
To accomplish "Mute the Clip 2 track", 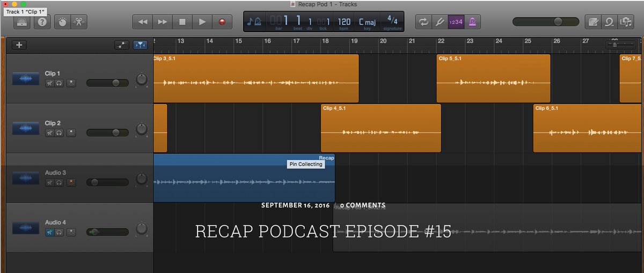I will click(49, 132).
